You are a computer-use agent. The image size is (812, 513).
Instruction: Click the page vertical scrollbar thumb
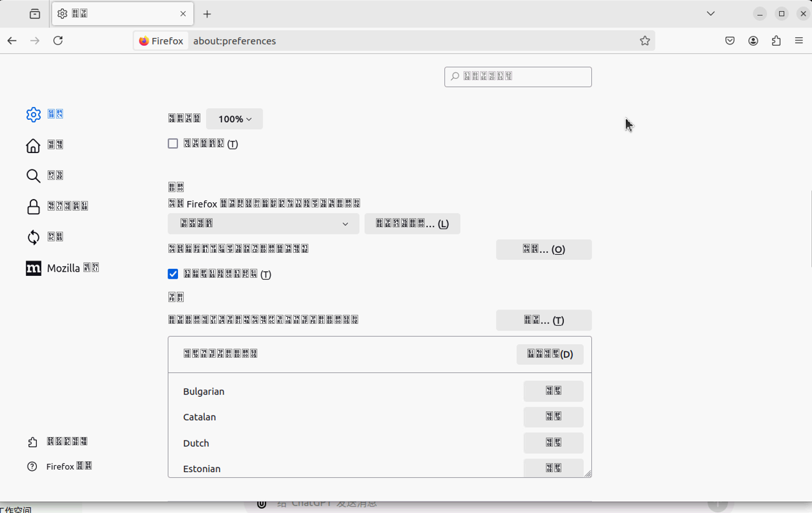(810, 228)
